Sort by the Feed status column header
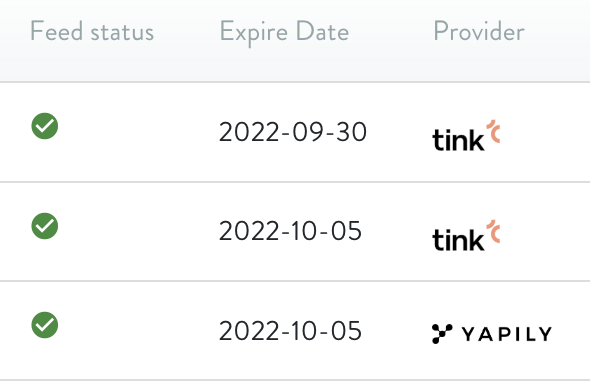This screenshot has height=386, width=590. click(92, 31)
